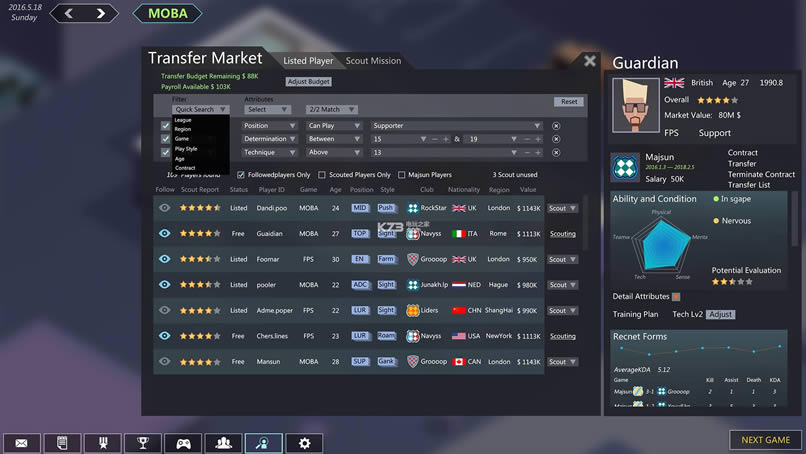Open the notepad document icon
806x454 pixels.
pos(62,443)
